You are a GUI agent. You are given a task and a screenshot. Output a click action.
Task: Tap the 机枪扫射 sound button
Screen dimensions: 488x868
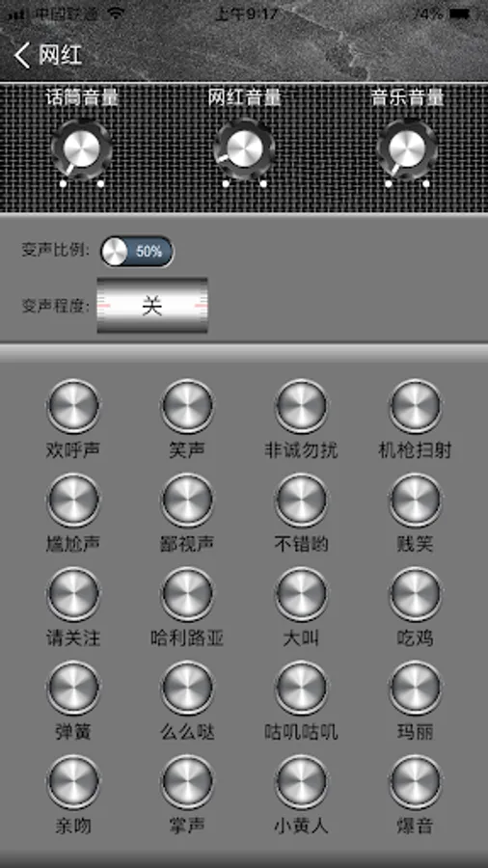(x=415, y=406)
